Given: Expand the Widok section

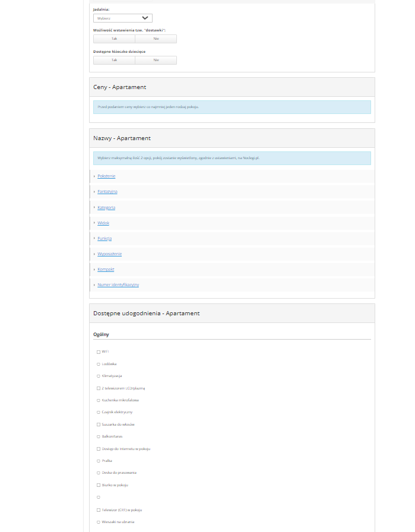Looking at the screenshot, I should point(103,223).
